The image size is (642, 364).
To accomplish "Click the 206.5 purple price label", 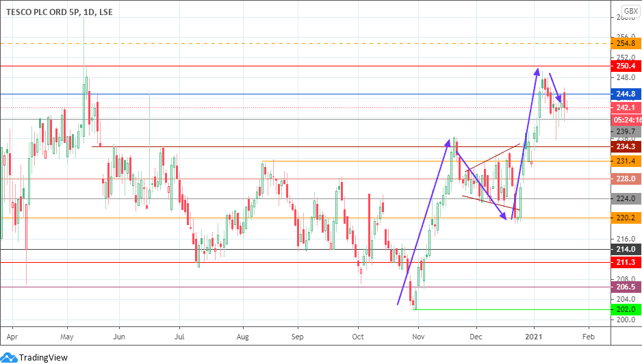I will pos(626,287).
